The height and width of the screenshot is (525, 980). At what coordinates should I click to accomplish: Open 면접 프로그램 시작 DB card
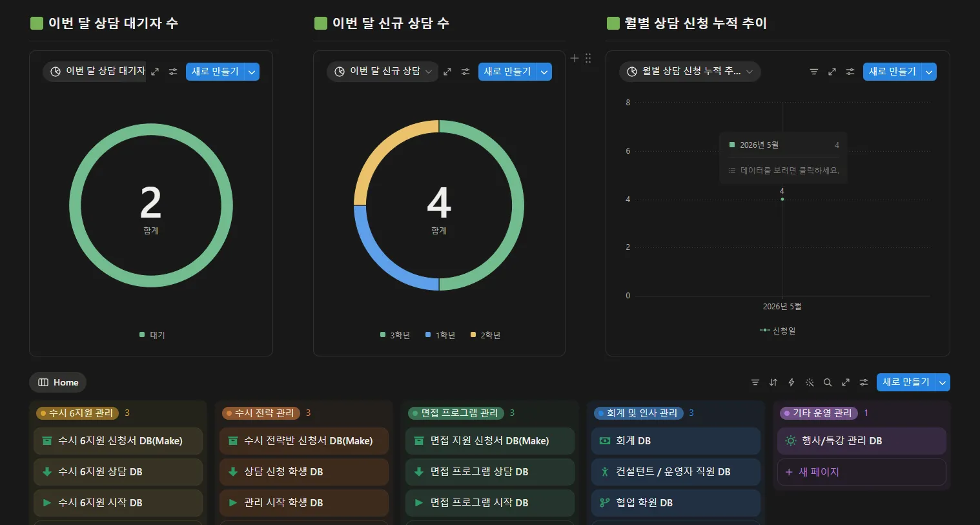[490, 503]
